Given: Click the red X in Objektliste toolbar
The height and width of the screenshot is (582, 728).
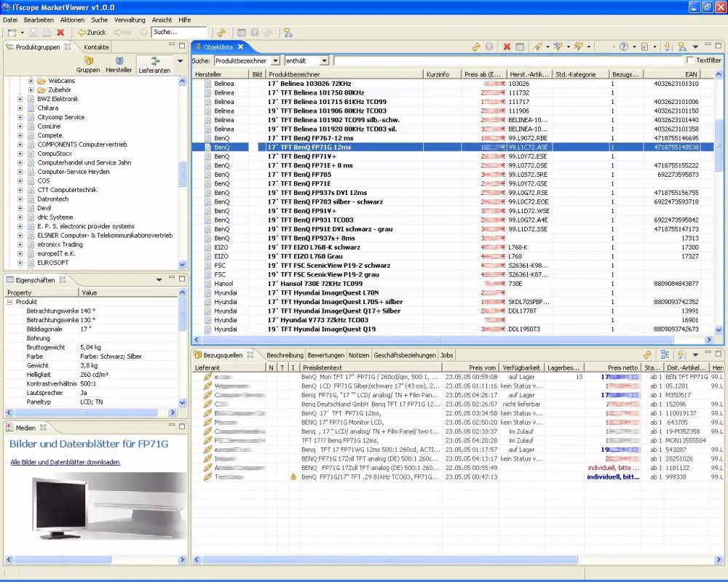Looking at the screenshot, I should [507, 47].
